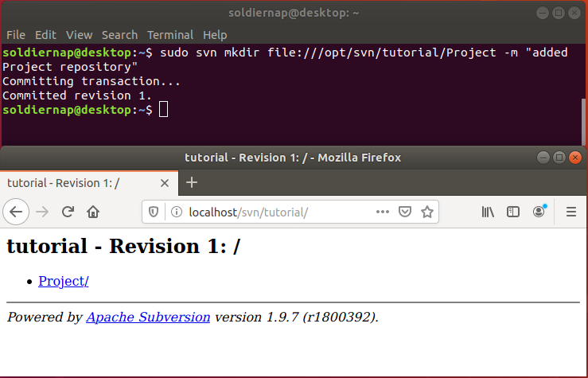Click the Firefox window title bar text
The width and height of the screenshot is (588, 378).
point(293,158)
